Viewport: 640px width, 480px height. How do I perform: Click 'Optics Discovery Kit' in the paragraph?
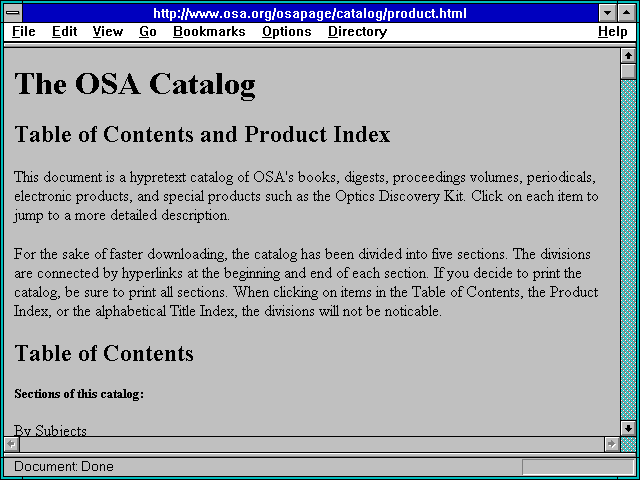400,196
